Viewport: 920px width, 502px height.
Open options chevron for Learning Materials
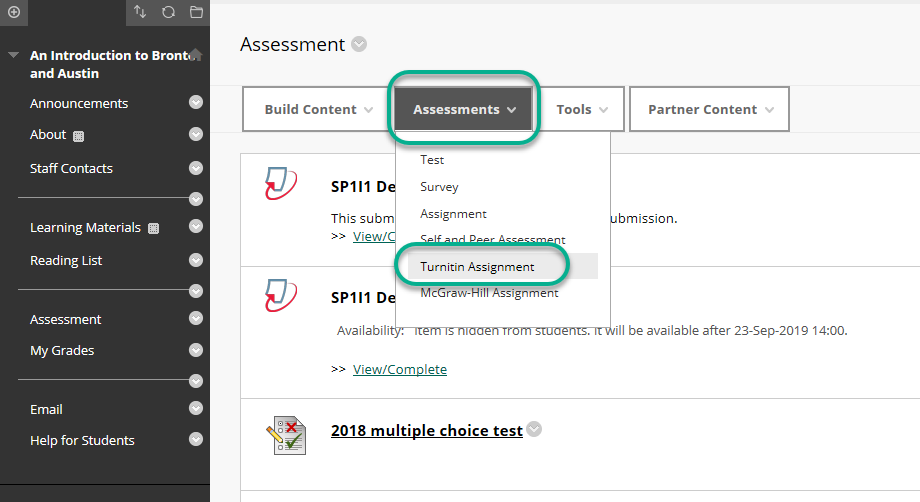tap(196, 226)
